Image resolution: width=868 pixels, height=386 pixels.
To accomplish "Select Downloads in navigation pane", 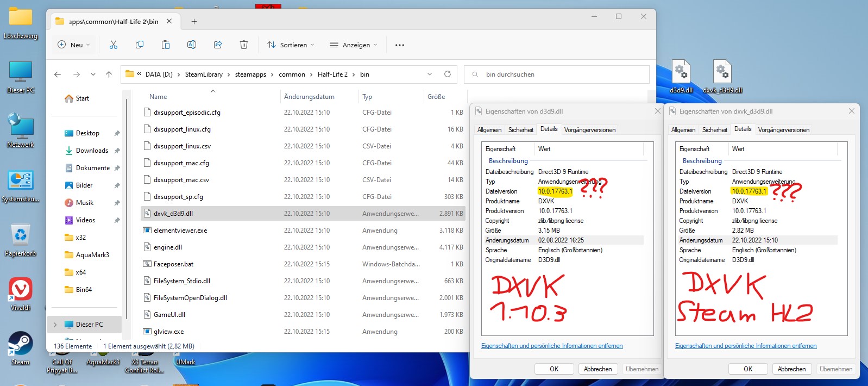I will coord(92,151).
